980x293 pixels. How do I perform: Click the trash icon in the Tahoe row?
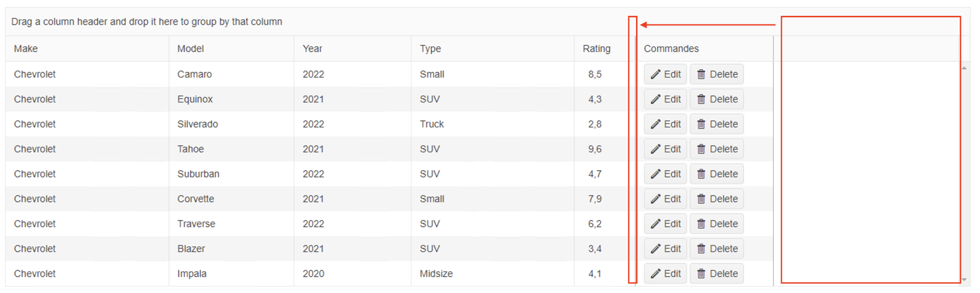click(x=701, y=149)
